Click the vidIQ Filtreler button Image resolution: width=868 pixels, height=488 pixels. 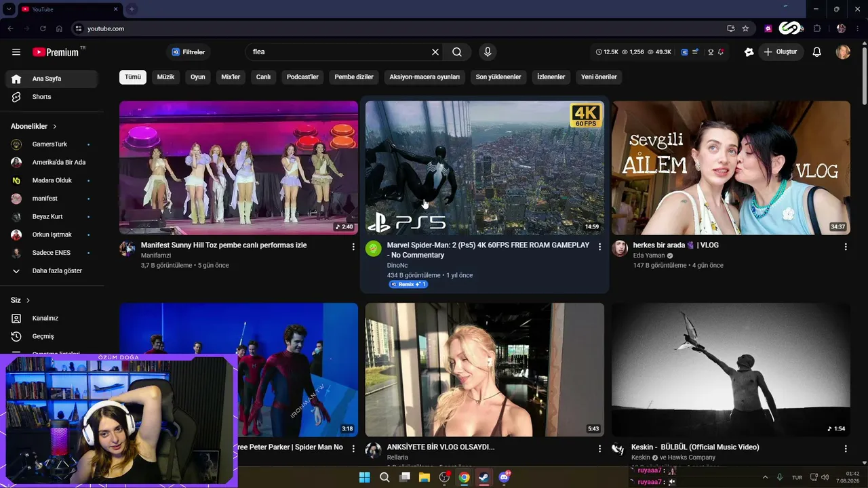click(x=188, y=52)
